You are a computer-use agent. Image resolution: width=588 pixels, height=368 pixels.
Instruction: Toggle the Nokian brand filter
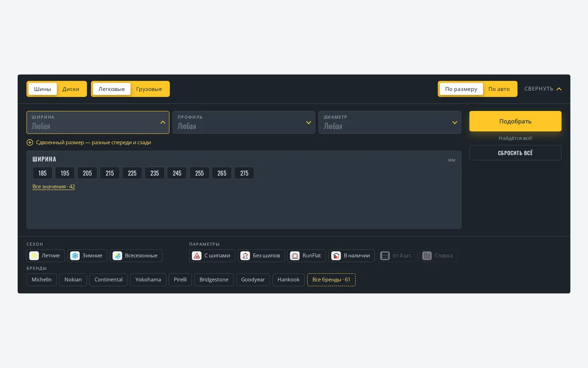[73, 280]
